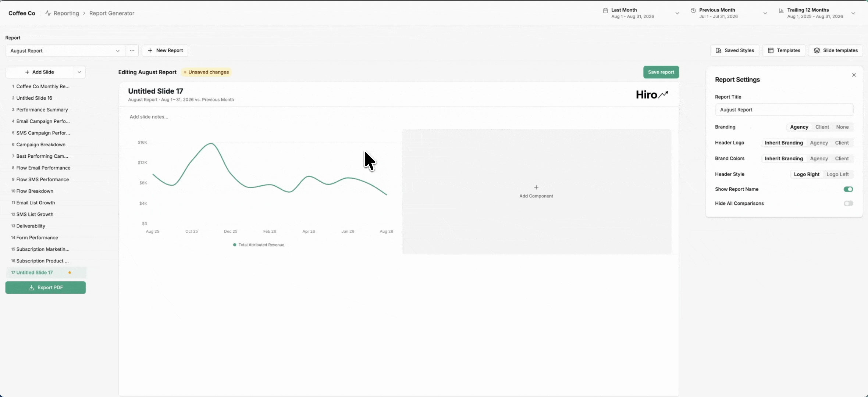Click the history clock icon beside Previous Month

pos(693,11)
